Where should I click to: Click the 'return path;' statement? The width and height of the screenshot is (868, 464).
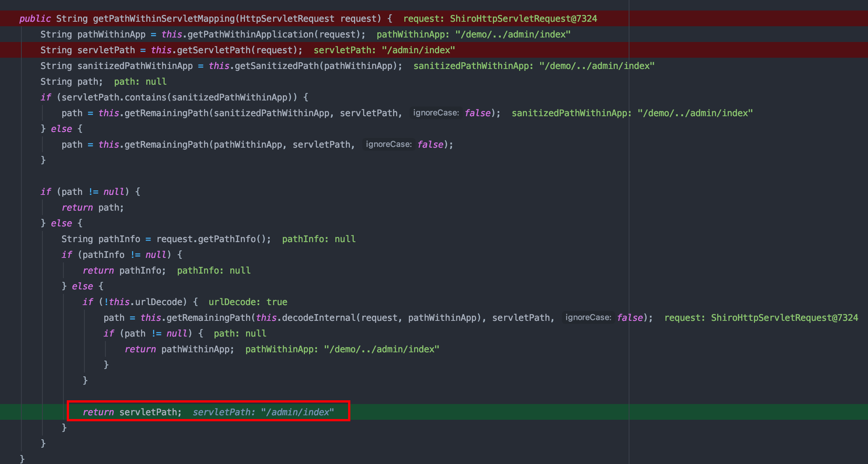click(x=92, y=208)
